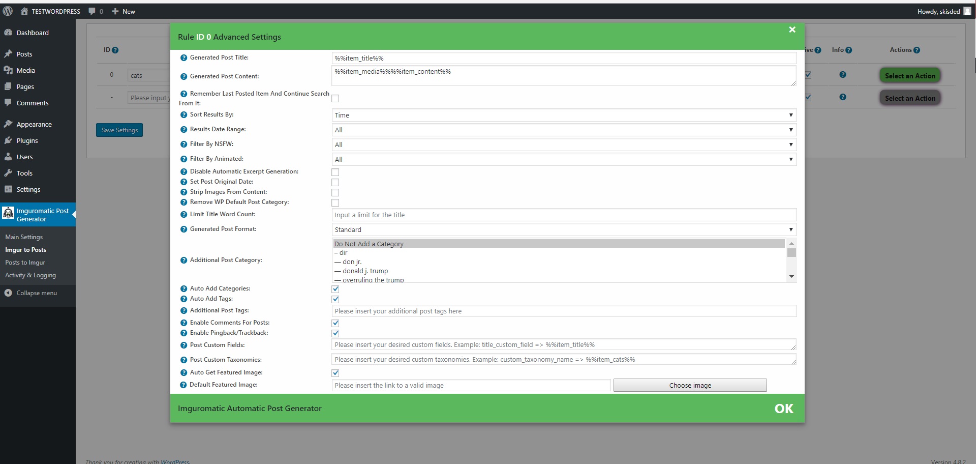The height and width of the screenshot is (464, 980).
Task: Click the Imguromatic Post Generator plugin icon
Action: coord(9,213)
